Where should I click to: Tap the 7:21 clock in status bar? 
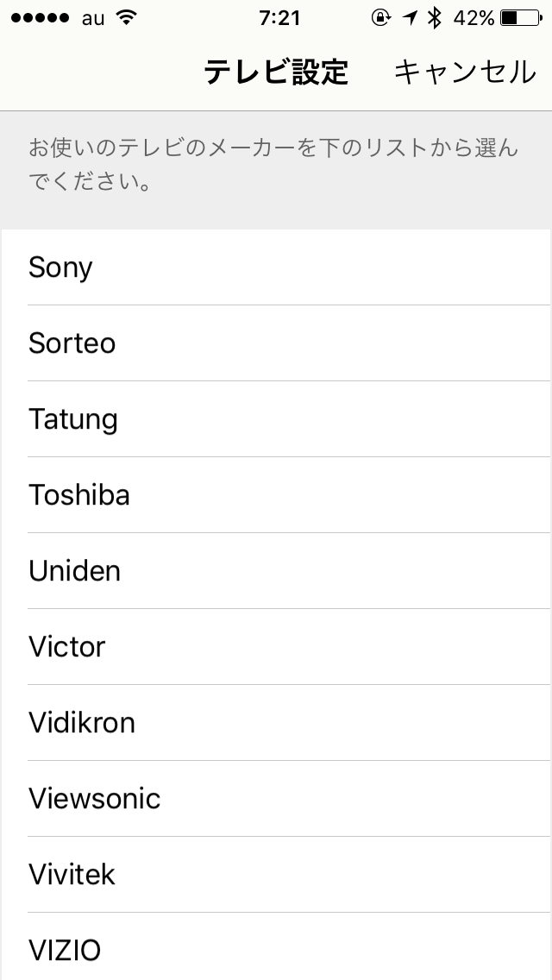click(279, 18)
